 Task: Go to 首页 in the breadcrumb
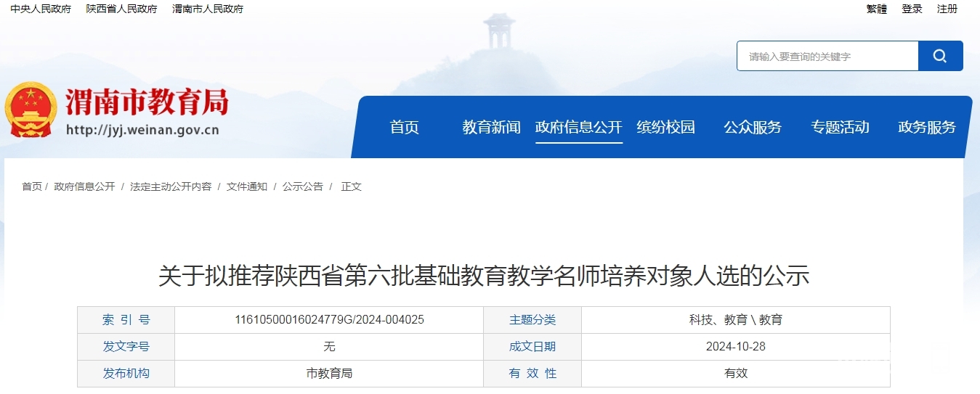(x=32, y=186)
